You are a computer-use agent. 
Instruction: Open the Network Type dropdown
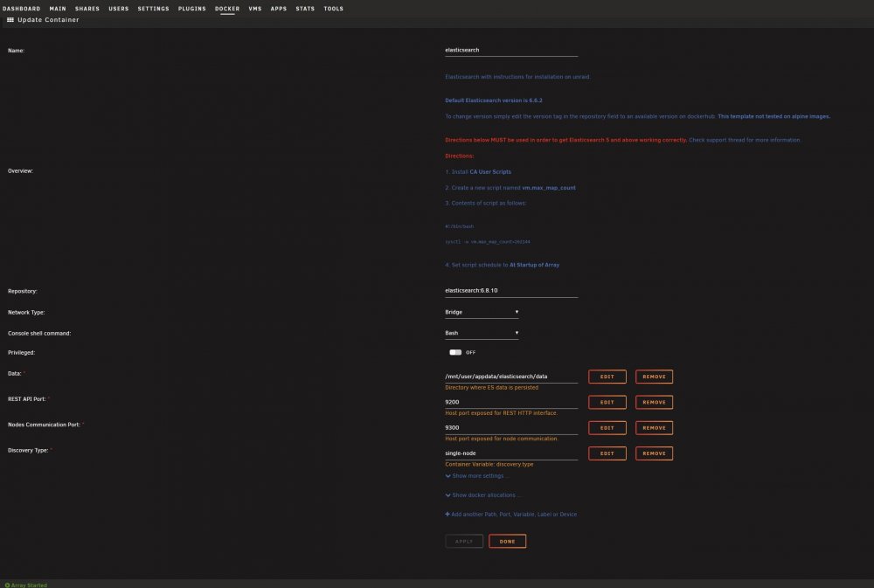[x=482, y=312]
